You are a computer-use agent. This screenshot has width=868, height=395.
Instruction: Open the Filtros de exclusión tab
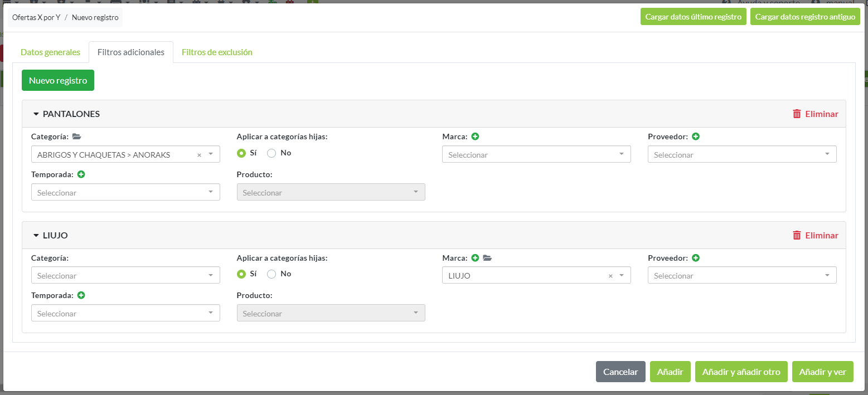(x=217, y=52)
